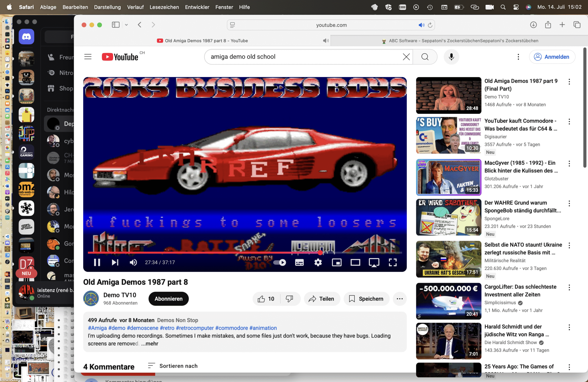Click the #demoscene hashtag link
Screen dimensions: 588x382
142,328
